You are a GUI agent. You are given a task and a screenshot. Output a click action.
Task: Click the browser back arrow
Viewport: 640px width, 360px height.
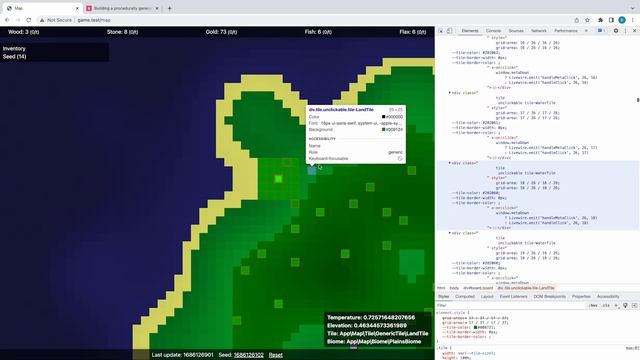(7, 20)
